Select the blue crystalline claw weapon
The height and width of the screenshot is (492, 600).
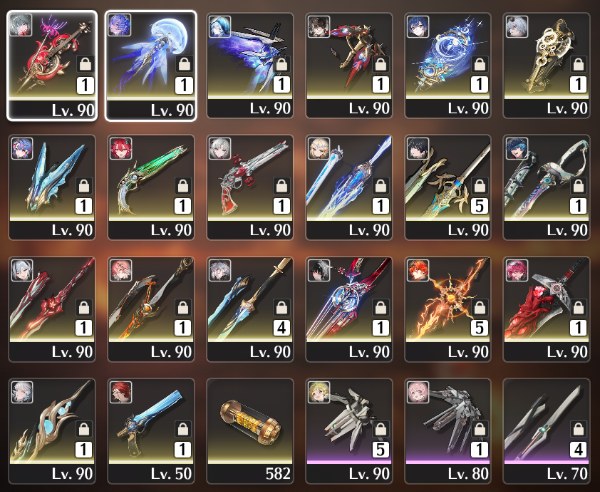(x=52, y=187)
